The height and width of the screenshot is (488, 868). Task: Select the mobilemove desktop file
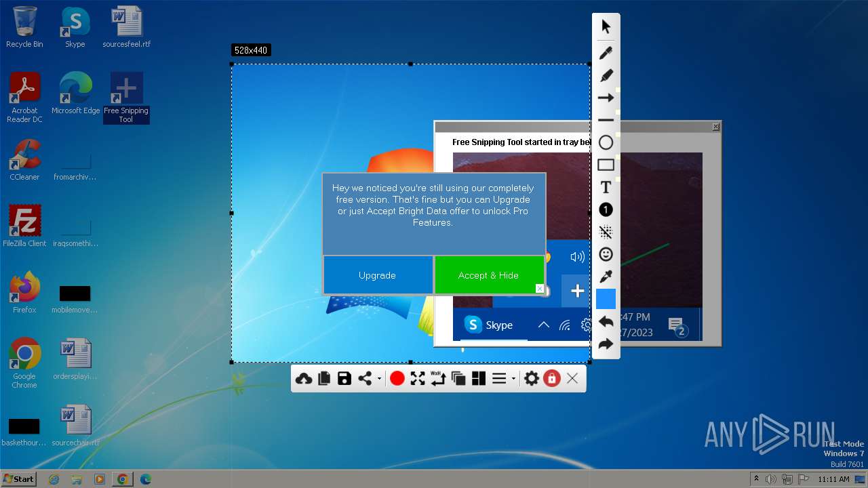point(75,299)
